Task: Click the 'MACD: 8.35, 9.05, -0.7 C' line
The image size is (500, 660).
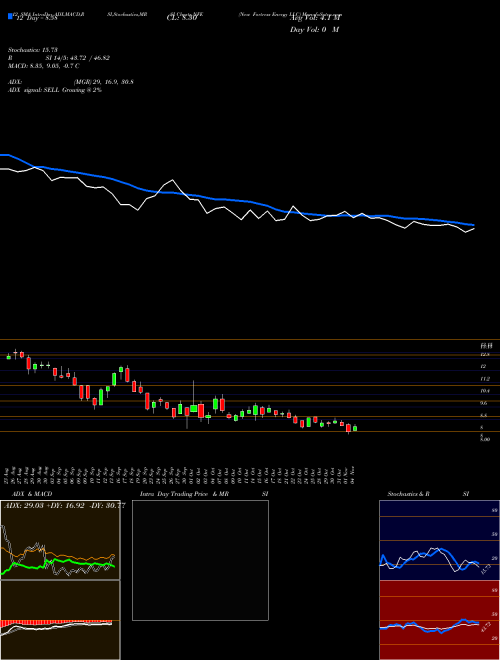Action: pyautogui.click(x=44, y=66)
